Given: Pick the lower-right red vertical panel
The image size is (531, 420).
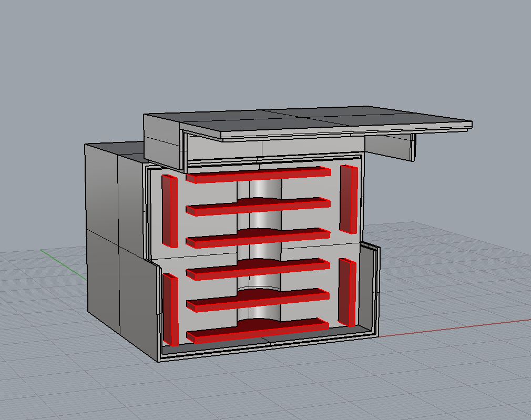Looking at the screenshot, I should (347, 293).
